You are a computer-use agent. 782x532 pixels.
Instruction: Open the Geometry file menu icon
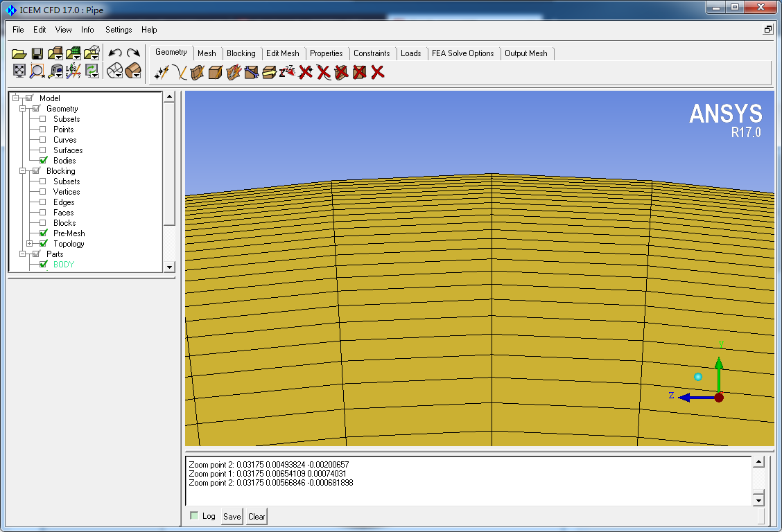pyautogui.click(x=55, y=53)
